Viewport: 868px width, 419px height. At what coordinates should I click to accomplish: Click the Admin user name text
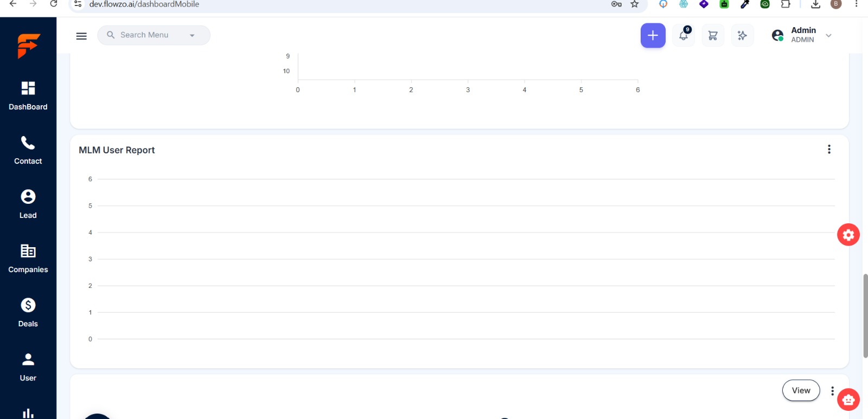coord(803,30)
